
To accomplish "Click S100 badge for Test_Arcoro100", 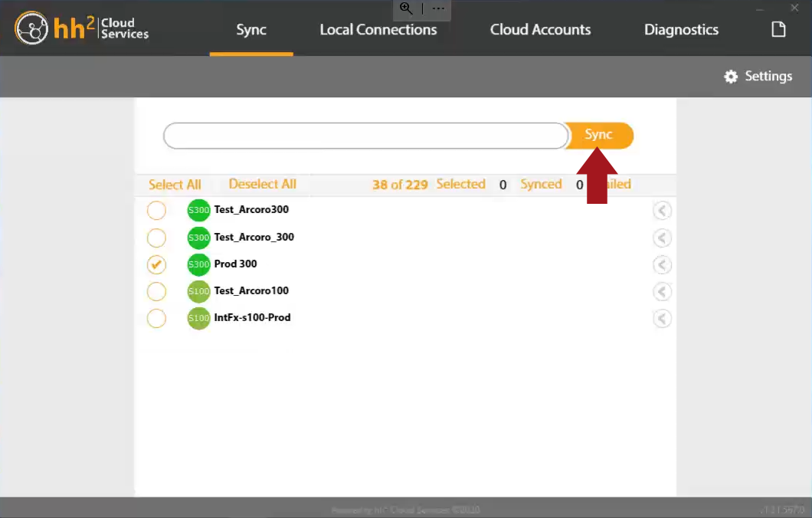I will click(198, 292).
